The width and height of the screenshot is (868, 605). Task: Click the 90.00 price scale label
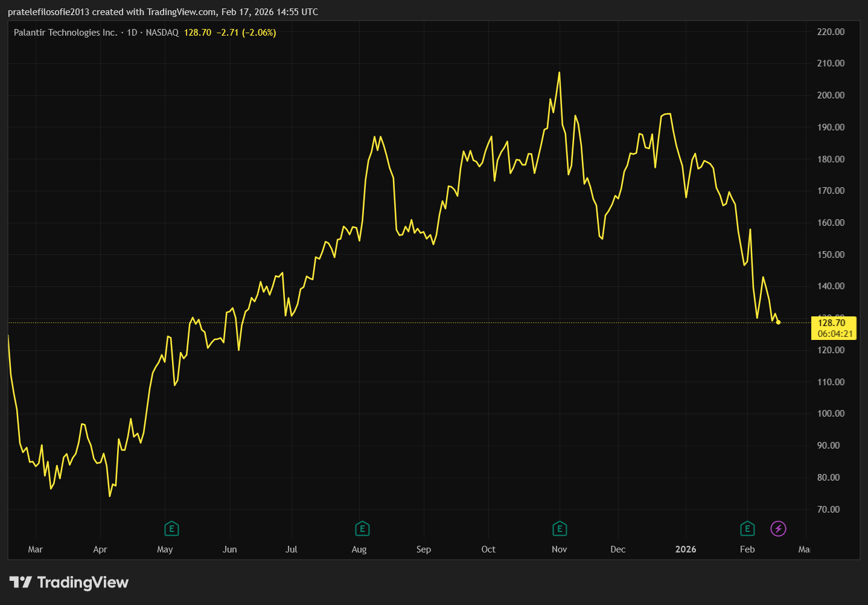coord(828,446)
